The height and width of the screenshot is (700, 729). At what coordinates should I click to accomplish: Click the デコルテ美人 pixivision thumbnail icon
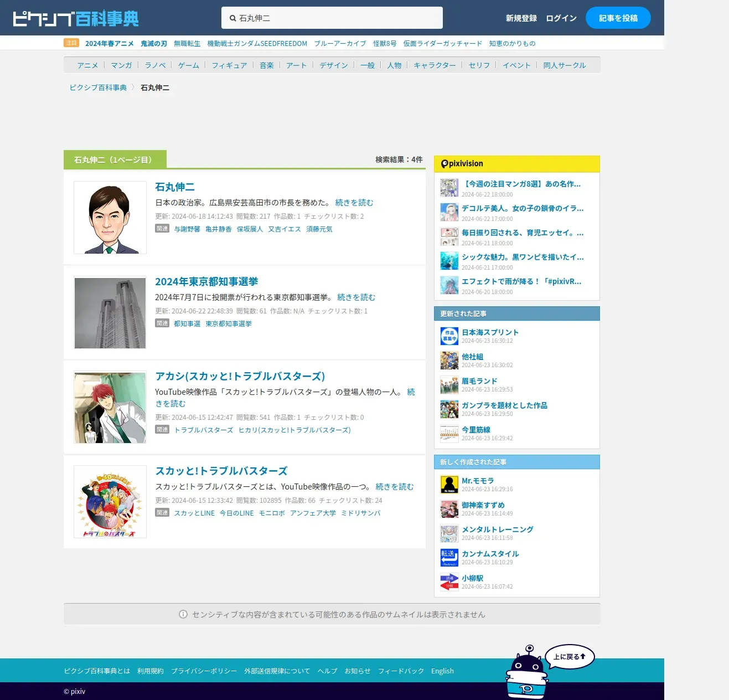click(449, 212)
